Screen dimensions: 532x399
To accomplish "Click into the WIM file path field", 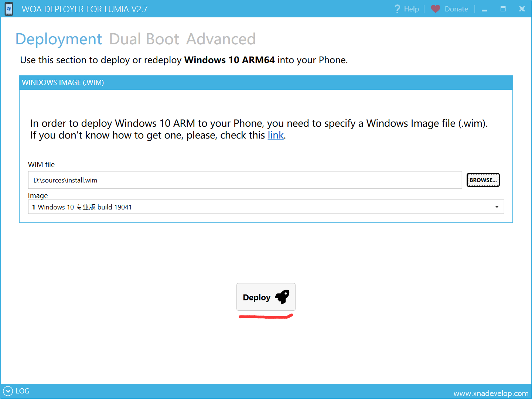I will pyautogui.click(x=245, y=180).
